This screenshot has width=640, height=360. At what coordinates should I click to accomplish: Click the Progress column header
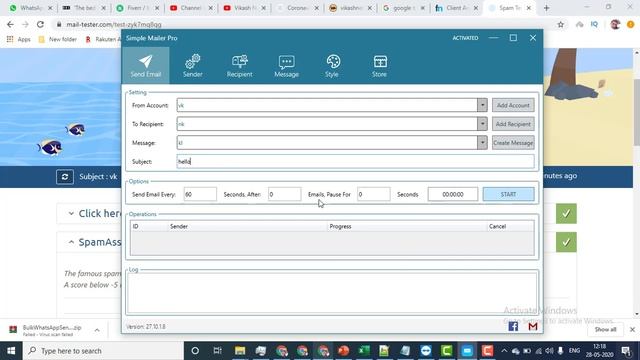click(x=340, y=226)
